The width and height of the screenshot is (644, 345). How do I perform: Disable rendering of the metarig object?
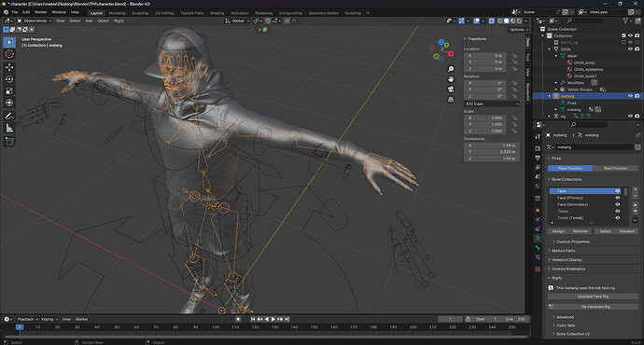(637, 96)
